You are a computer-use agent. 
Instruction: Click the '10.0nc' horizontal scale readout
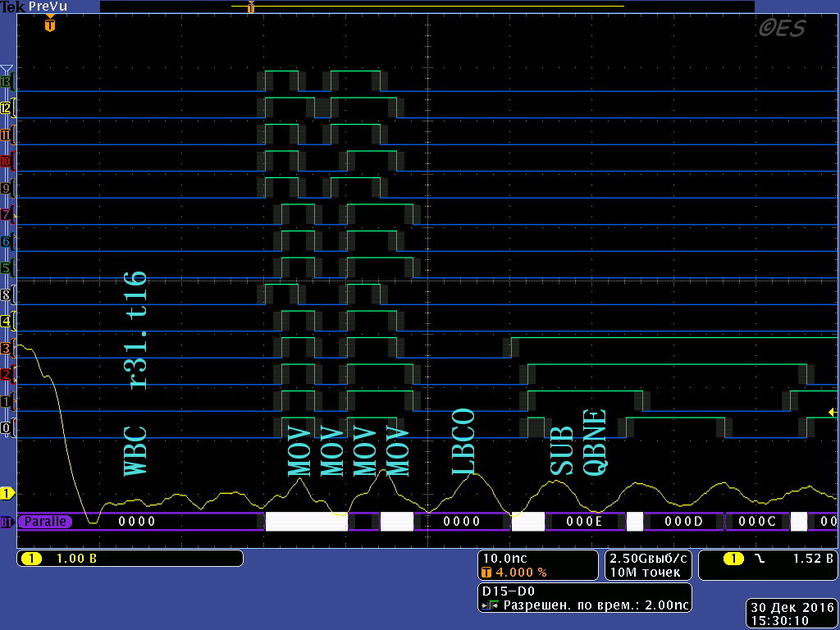(x=504, y=558)
